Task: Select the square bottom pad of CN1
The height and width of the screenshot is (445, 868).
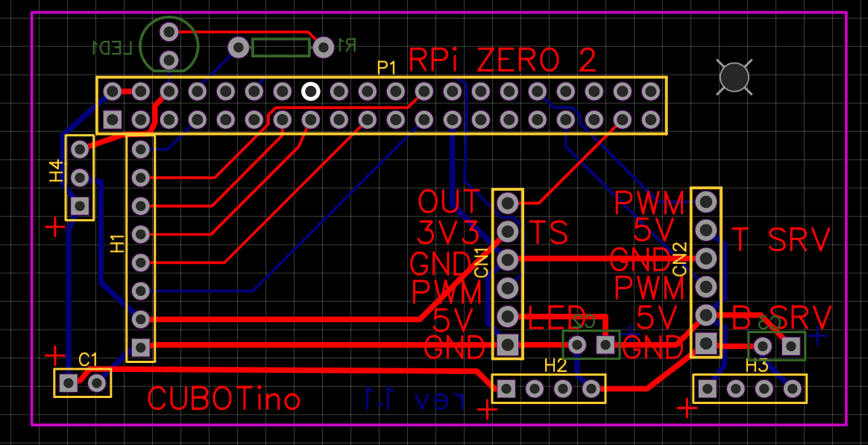Action: (x=508, y=345)
